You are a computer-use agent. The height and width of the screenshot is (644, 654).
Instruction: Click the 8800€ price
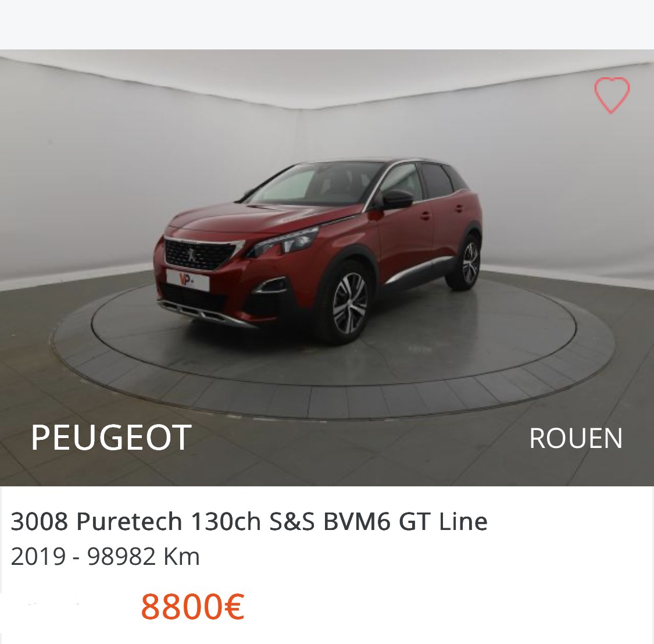tap(192, 606)
